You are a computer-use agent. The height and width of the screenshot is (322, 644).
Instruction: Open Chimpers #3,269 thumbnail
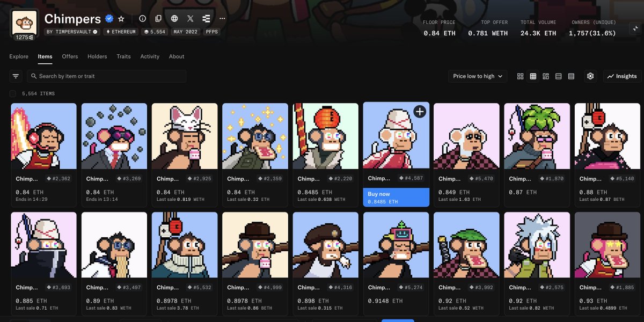click(114, 136)
